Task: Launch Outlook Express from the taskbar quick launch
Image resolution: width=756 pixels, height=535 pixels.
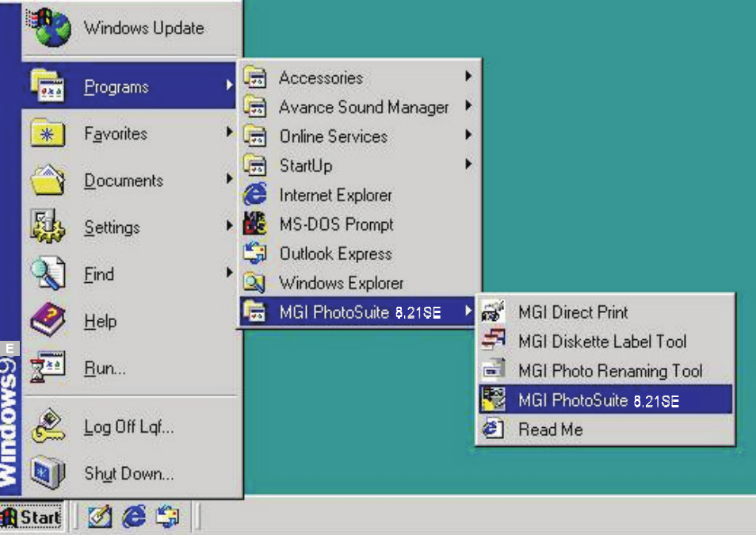Action: [167, 517]
